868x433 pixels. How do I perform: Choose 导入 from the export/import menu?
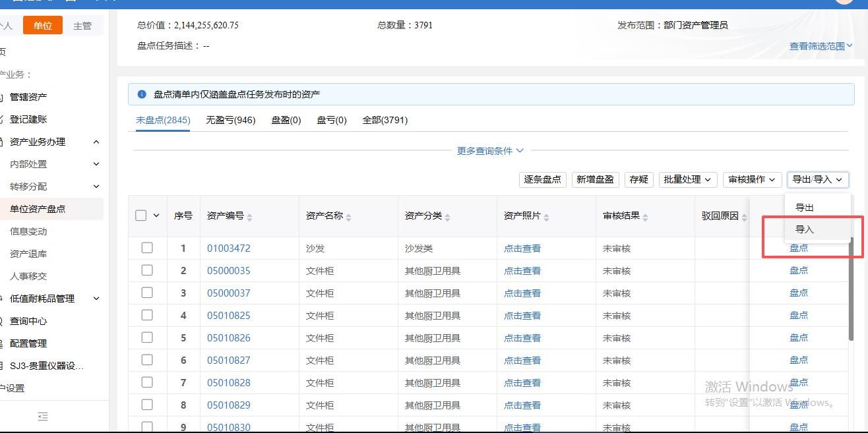coord(805,229)
